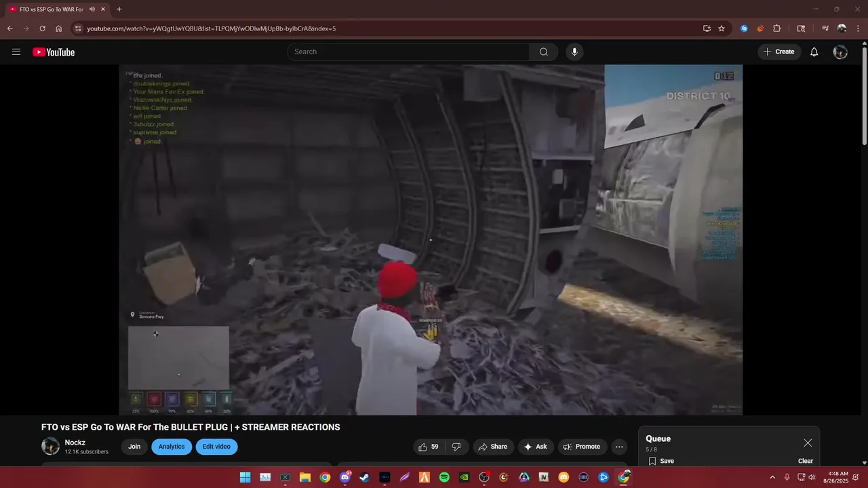Click the Create button
868x488 pixels.
(779, 52)
